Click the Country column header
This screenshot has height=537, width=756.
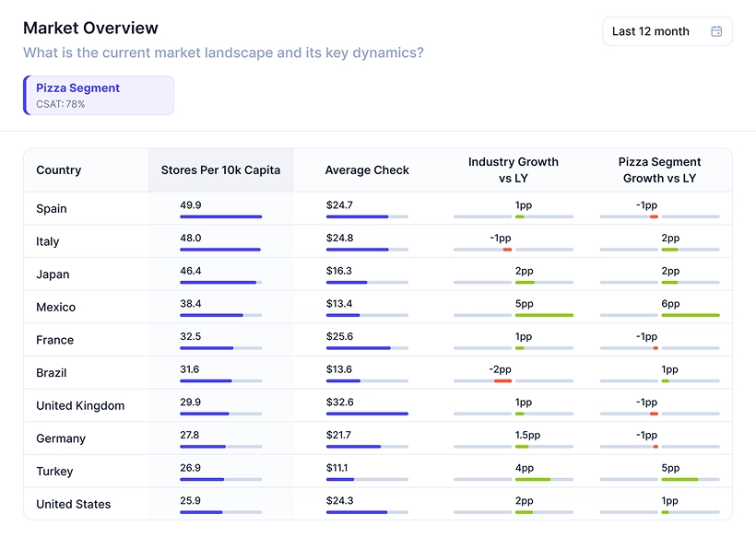59,170
